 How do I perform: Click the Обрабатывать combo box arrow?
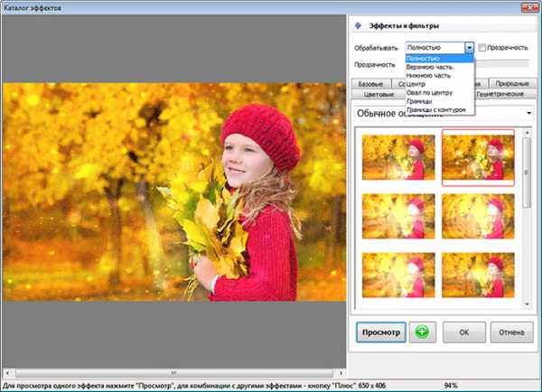click(469, 48)
